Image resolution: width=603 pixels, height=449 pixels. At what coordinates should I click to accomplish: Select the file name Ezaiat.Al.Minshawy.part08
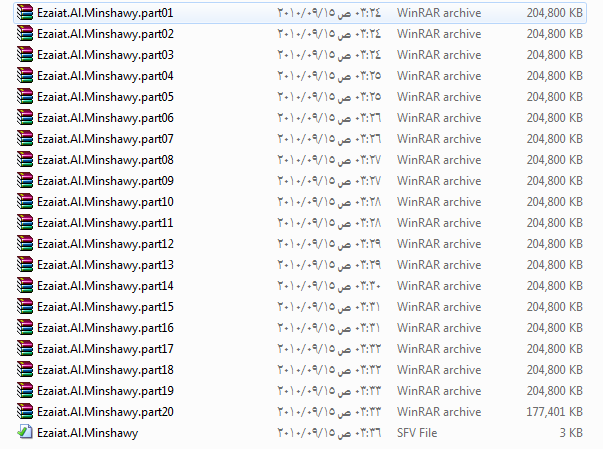click(x=105, y=160)
